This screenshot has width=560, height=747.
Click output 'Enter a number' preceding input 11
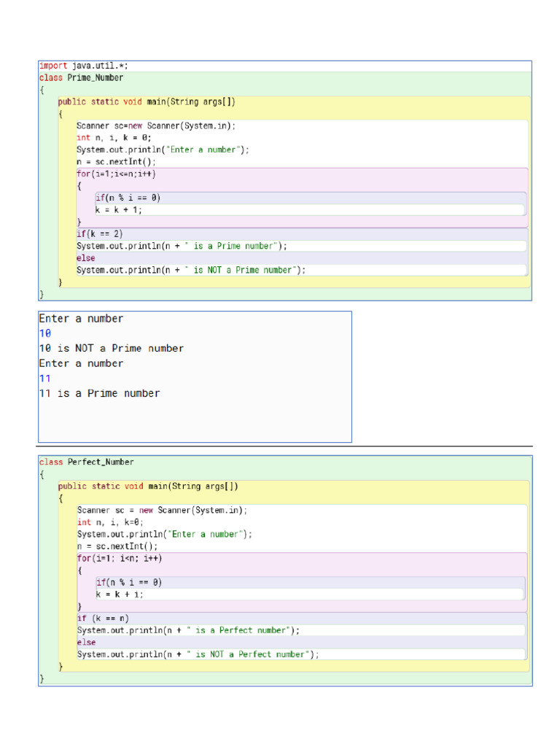[81, 363]
